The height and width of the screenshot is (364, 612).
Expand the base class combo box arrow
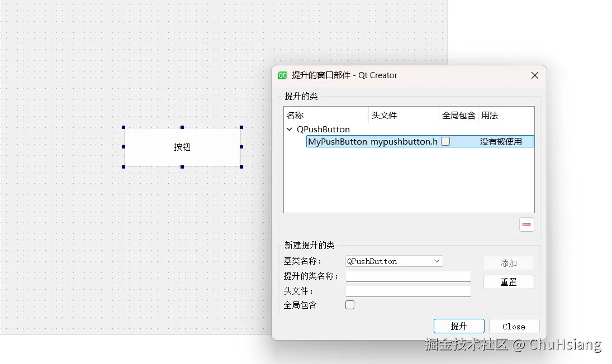(437, 261)
